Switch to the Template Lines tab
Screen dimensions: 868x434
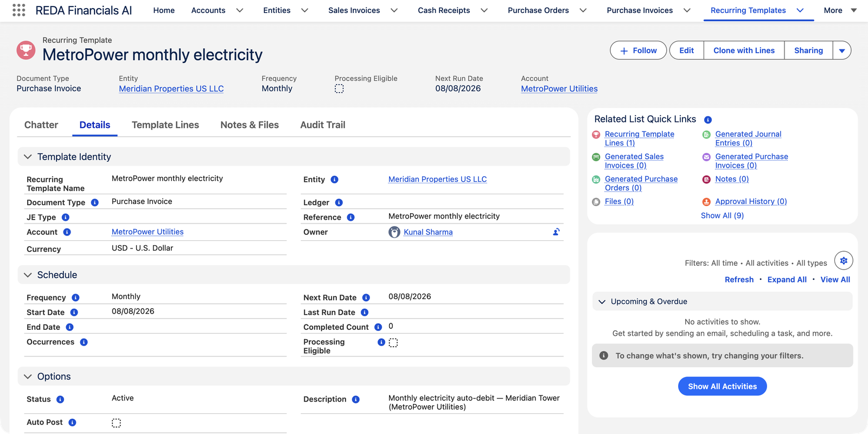point(165,125)
